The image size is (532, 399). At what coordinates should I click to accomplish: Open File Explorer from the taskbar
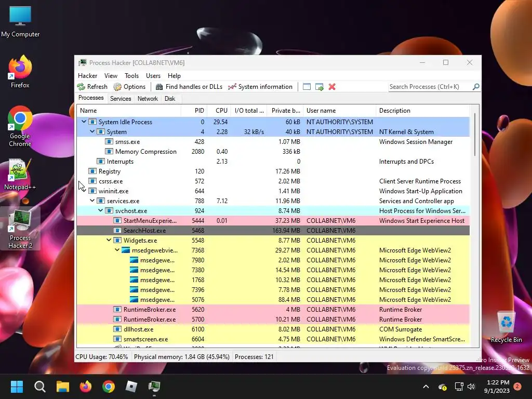pos(63,387)
